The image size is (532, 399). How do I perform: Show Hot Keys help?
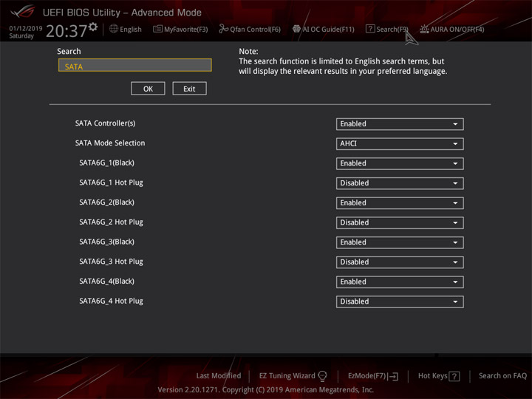tap(432, 375)
